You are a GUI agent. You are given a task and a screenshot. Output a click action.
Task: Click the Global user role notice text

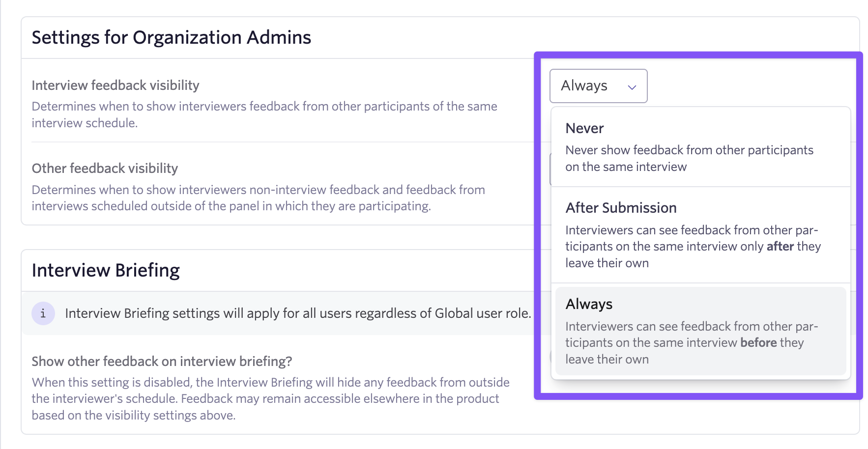298,313
